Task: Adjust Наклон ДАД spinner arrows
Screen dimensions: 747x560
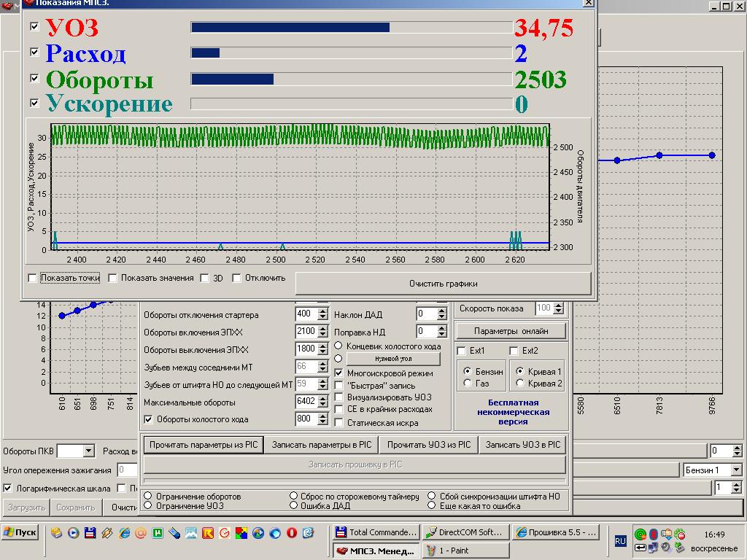Action: click(441, 314)
